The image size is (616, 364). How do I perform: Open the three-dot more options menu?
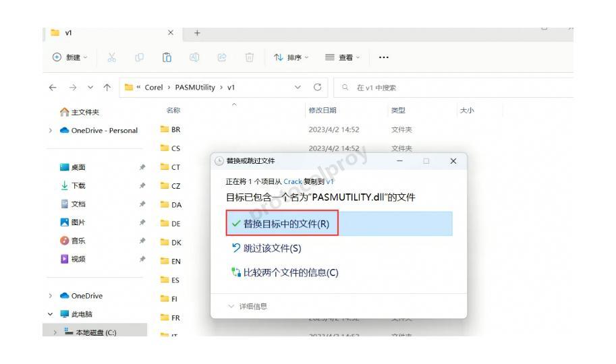(x=384, y=57)
